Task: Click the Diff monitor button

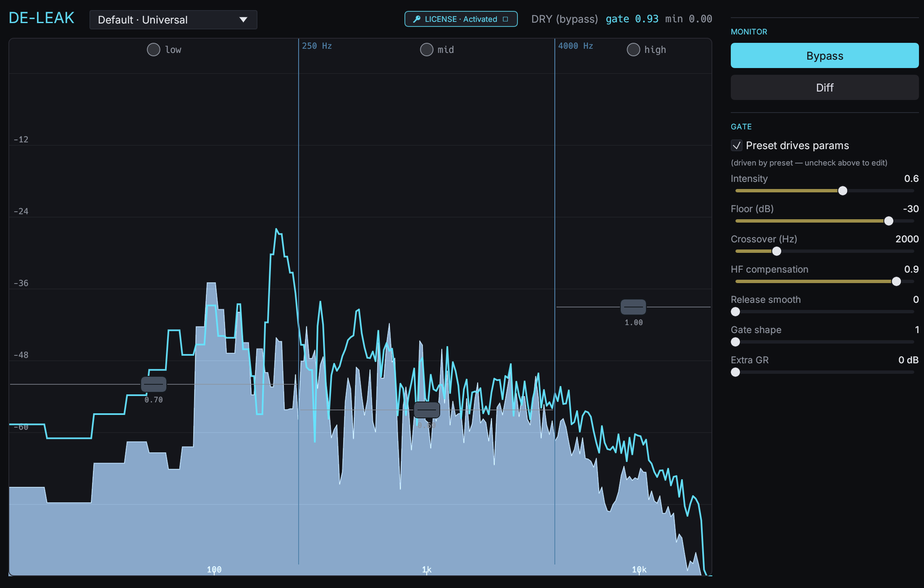Action: coord(825,87)
